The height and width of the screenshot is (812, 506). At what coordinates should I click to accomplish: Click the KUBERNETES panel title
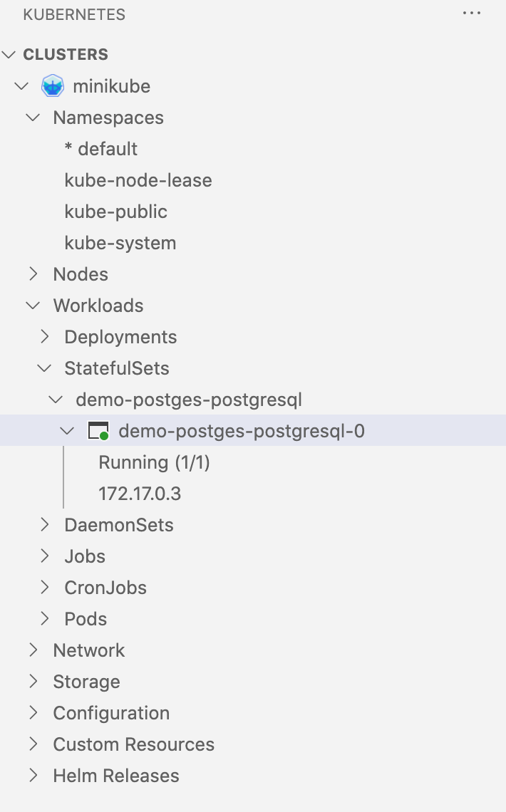74,14
